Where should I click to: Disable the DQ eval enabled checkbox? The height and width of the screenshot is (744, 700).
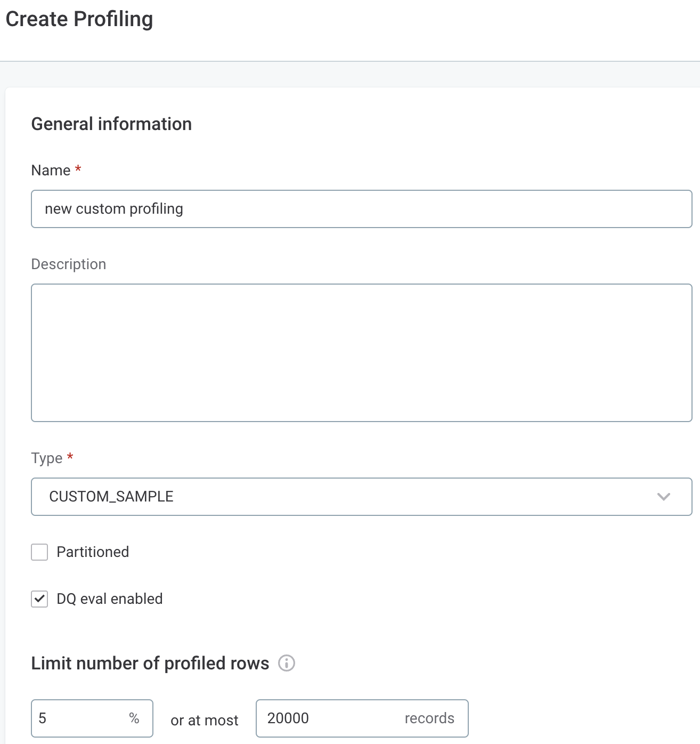(39, 599)
